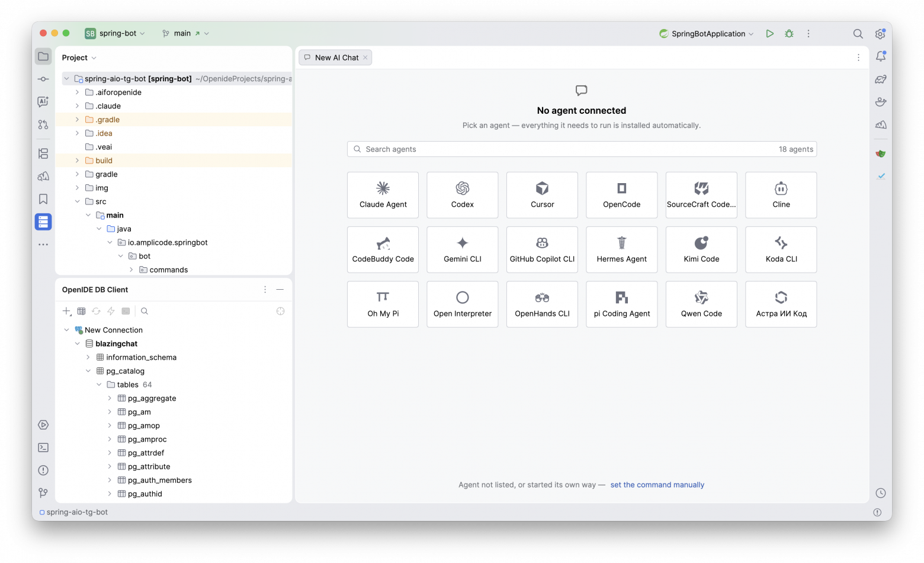
Task: Run SpringBotApplication with the green play icon
Action: pos(769,34)
